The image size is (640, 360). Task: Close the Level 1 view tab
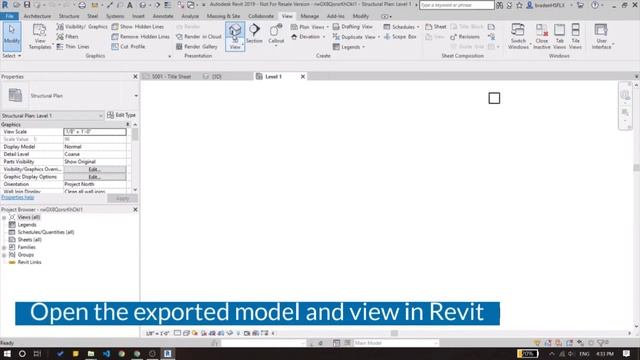click(x=303, y=76)
